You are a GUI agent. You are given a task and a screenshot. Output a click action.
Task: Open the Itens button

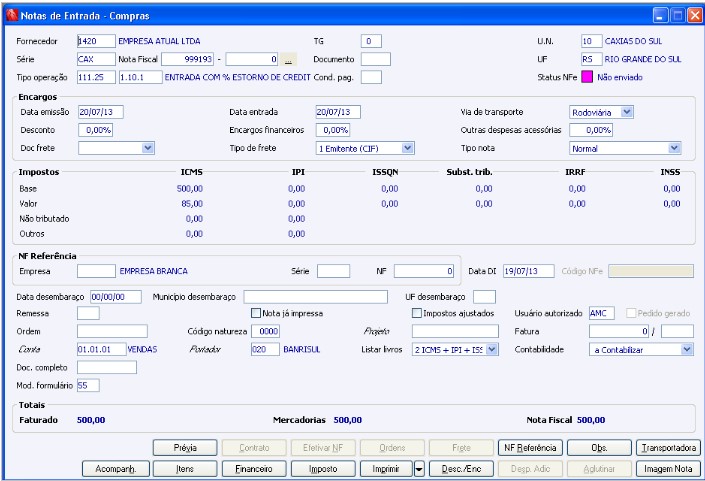185,467
